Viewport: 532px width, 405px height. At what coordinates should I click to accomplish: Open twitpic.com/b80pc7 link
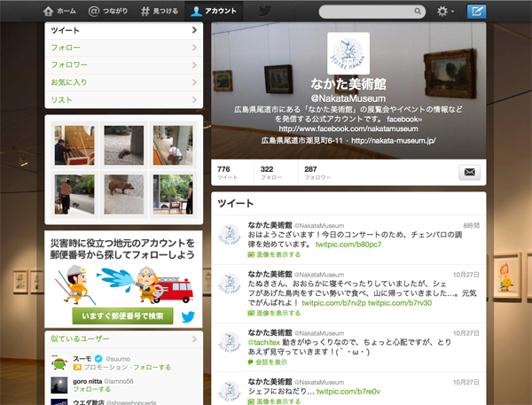348,245
